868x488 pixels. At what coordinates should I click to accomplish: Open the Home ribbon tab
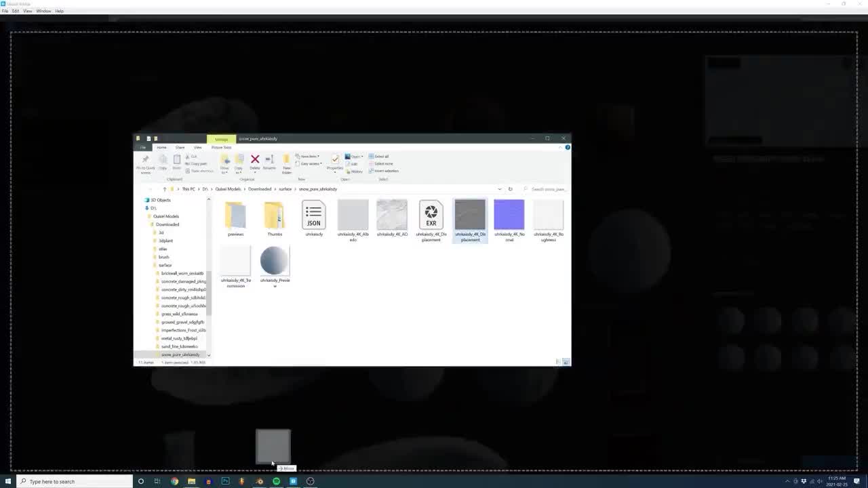161,147
